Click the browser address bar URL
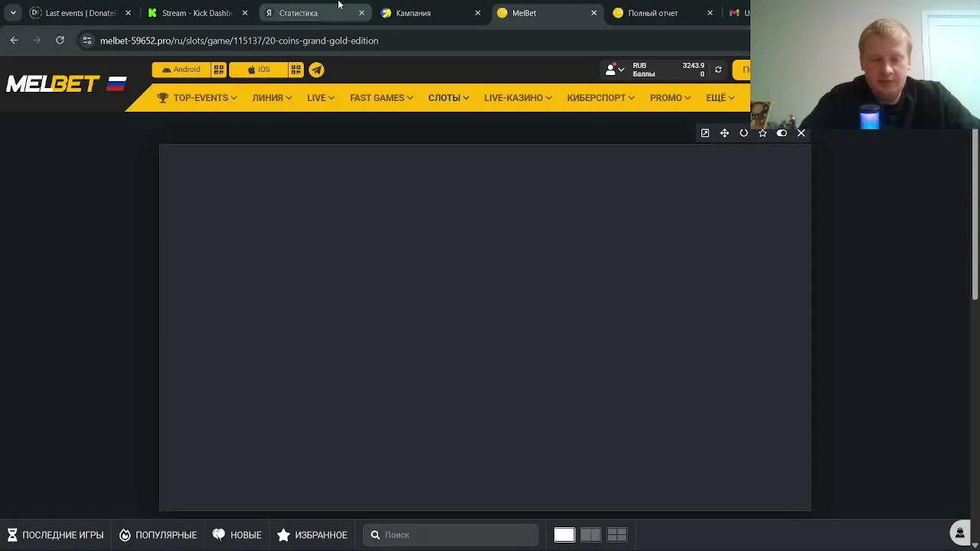The height and width of the screenshot is (551, 980). 239,41
